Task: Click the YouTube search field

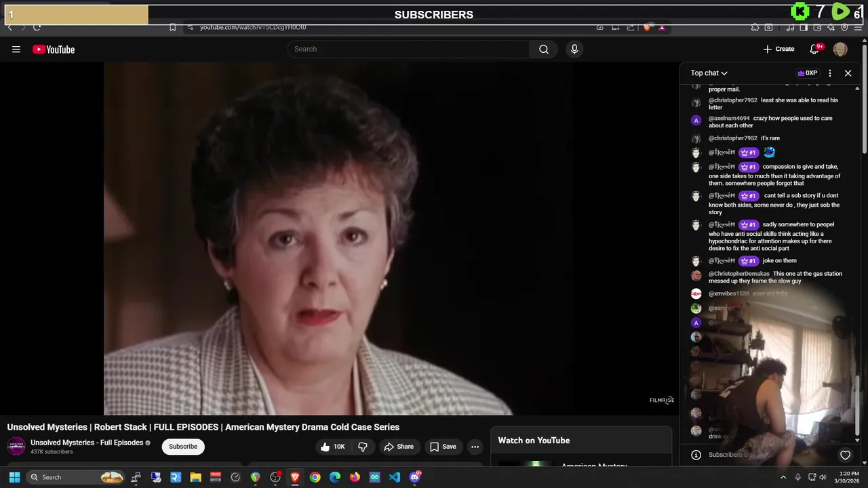Action: click(x=409, y=49)
